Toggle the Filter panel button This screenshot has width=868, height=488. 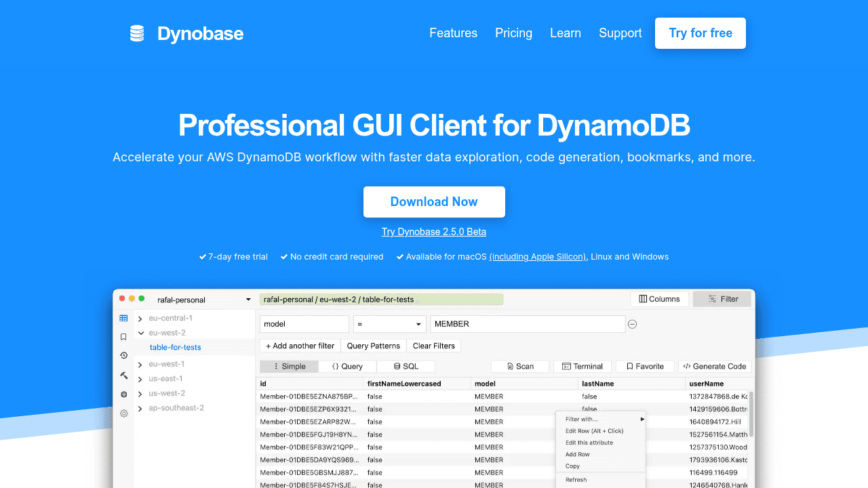[x=722, y=299]
